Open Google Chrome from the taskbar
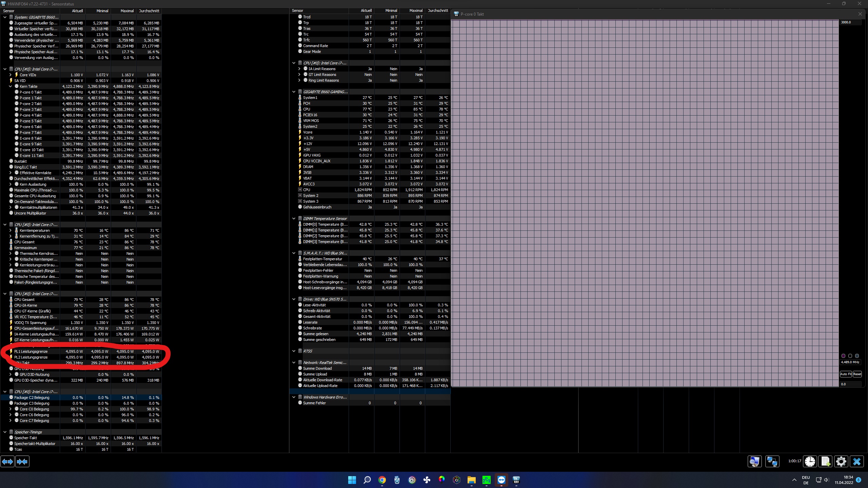This screenshot has height=488, width=868. [382, 480]
